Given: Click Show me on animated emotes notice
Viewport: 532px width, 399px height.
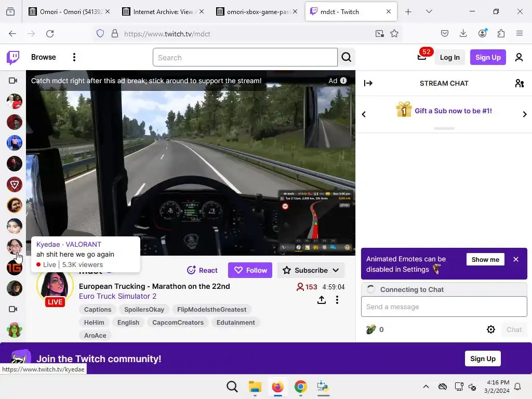Looking at the screenshot, I should 485,260.
